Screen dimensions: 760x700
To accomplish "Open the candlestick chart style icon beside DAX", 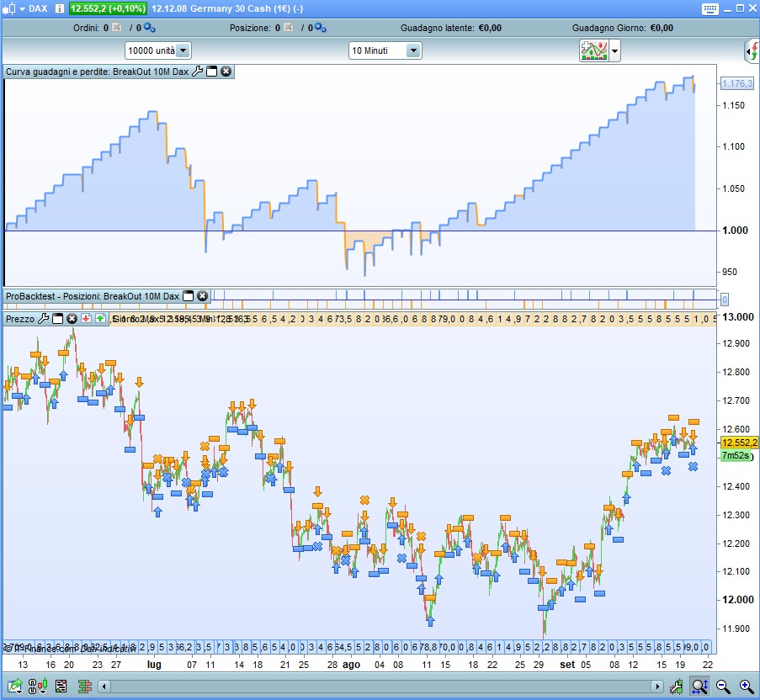I will point(9,8).
